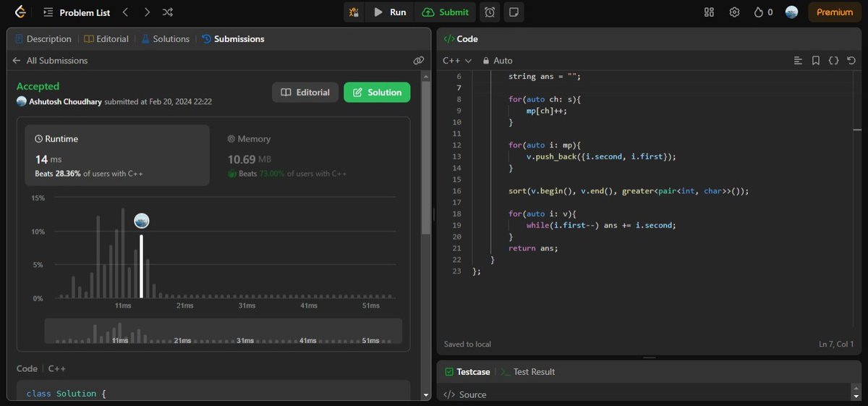Click the bookmark icon in editor toolbar
Screen dimensions: 868x406
click(x=816, y=61)
